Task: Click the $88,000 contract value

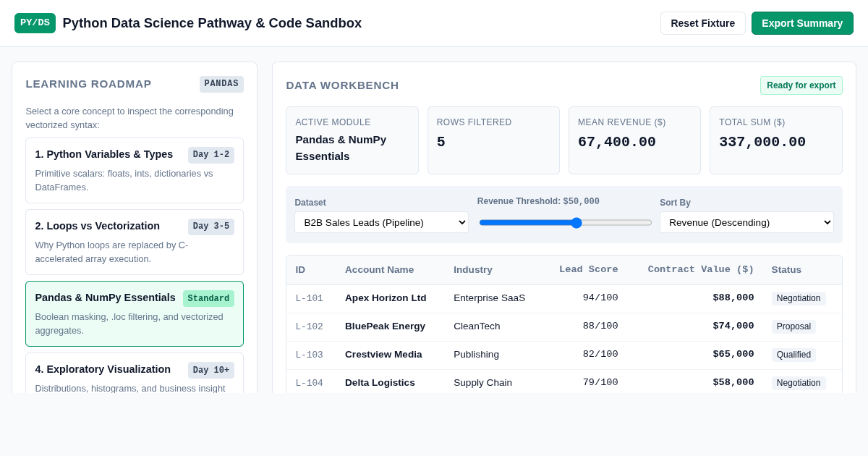Action: (x=733, y=297)
